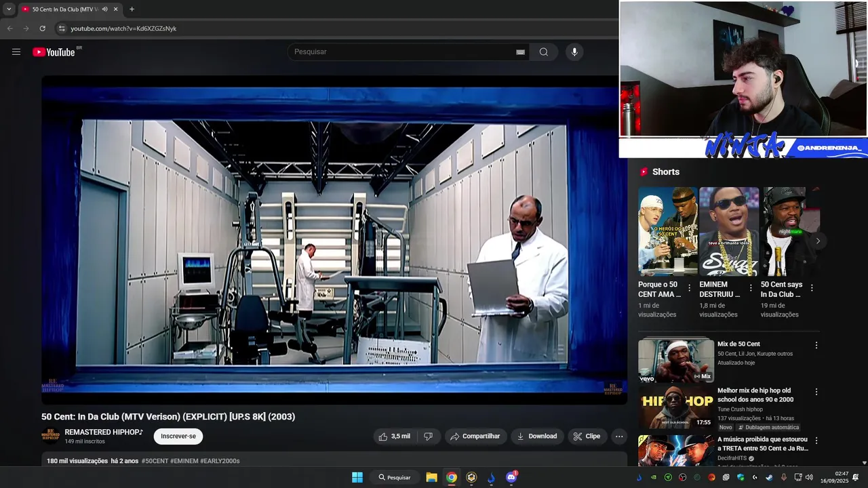The width and height of the screenshot is (868, 488).
Task: Open Windows Security shield tray icon
Action: point(741,477)
